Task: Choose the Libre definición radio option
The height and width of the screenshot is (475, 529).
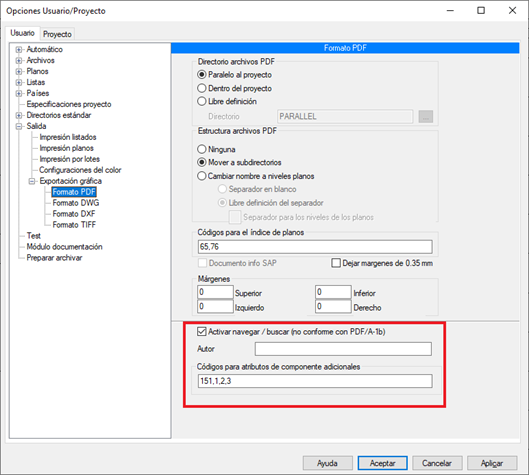Action: (x=202, y=101)
